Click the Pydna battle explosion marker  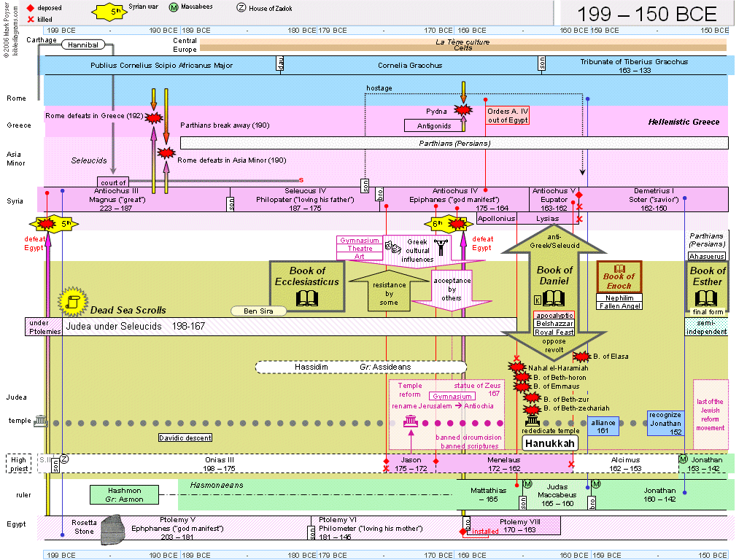coord(462,111)
